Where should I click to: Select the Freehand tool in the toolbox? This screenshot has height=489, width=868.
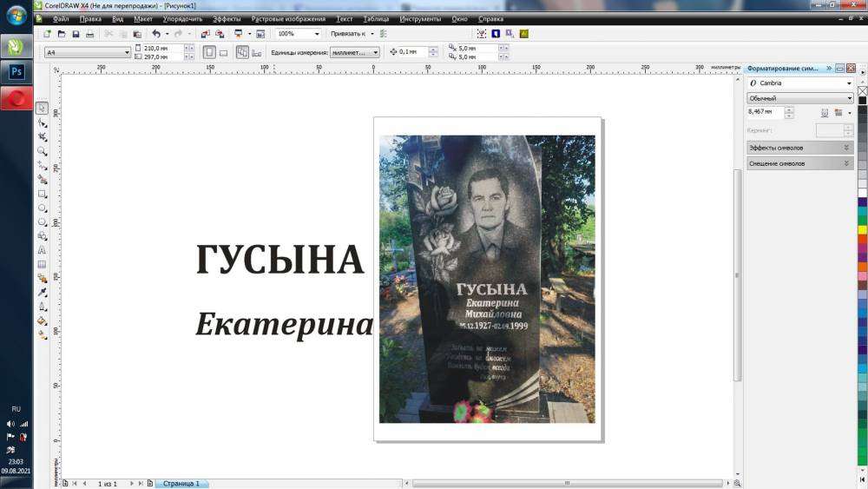pos(42,166)
